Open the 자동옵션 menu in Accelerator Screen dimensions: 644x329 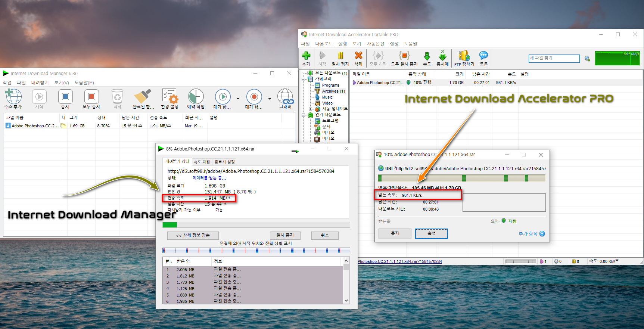(375, 44)
